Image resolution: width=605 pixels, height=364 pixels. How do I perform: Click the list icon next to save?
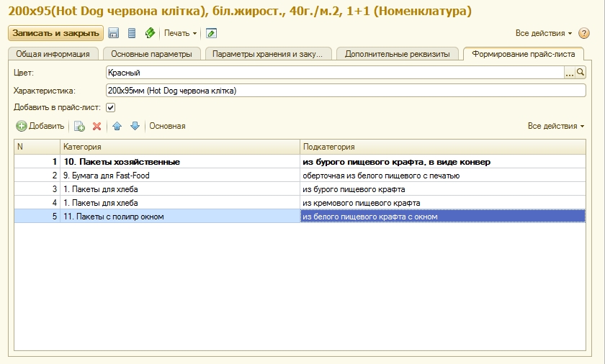132,33
